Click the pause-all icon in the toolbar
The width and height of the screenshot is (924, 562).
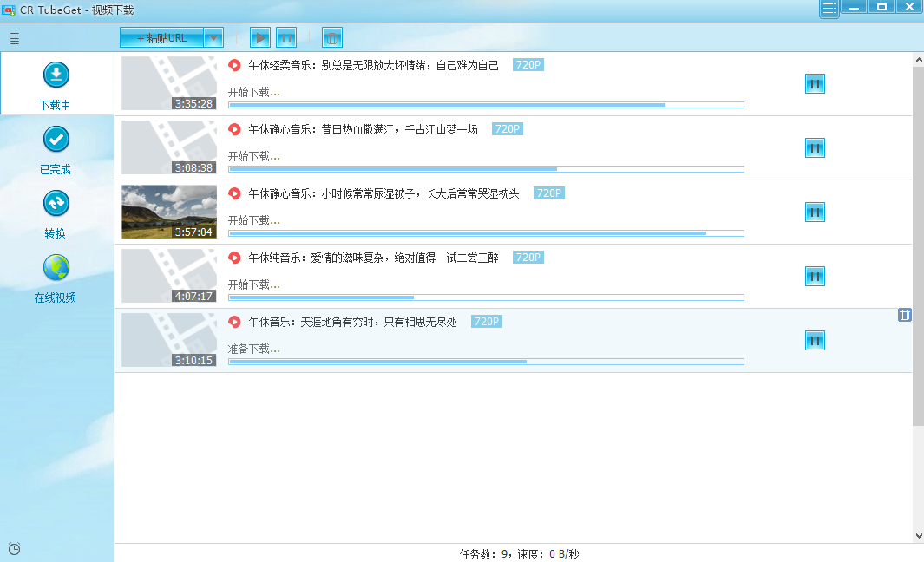pos(286,37)
